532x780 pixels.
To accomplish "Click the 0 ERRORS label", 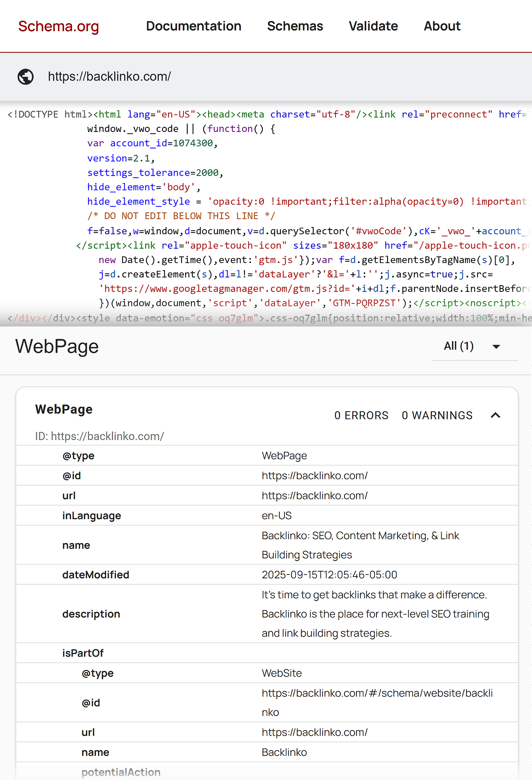I will tap(361, 416).
